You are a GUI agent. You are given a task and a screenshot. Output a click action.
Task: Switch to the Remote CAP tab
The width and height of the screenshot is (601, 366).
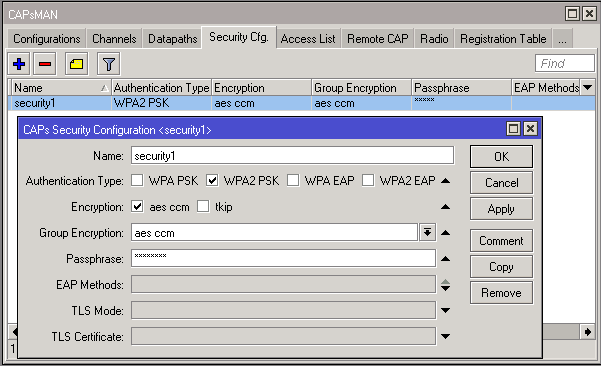[x=378, y=39]
